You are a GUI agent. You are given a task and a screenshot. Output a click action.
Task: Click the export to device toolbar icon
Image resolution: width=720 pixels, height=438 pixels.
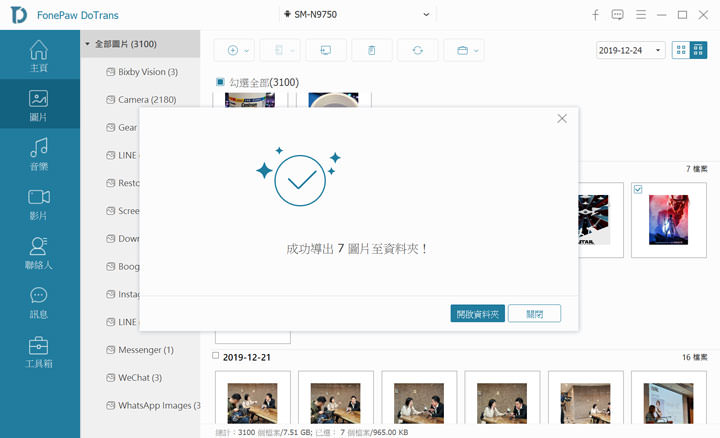pyautogui.click(x=279, y=51)
